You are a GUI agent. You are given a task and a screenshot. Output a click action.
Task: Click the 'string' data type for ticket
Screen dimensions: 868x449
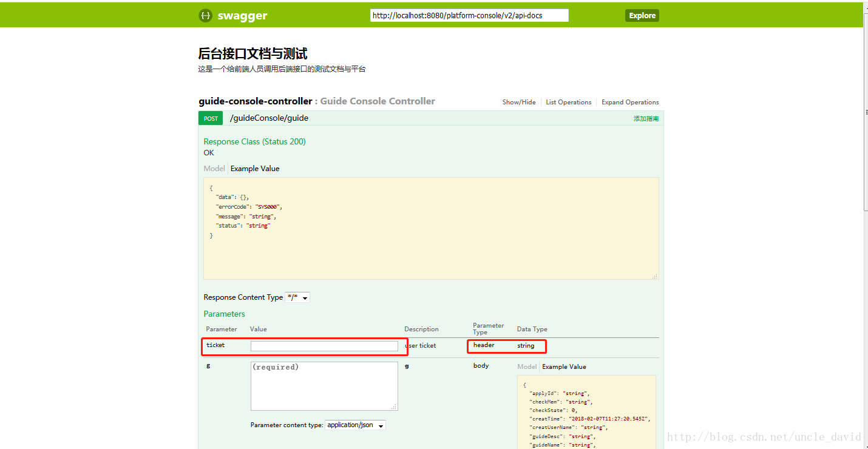tap(526, 345)
